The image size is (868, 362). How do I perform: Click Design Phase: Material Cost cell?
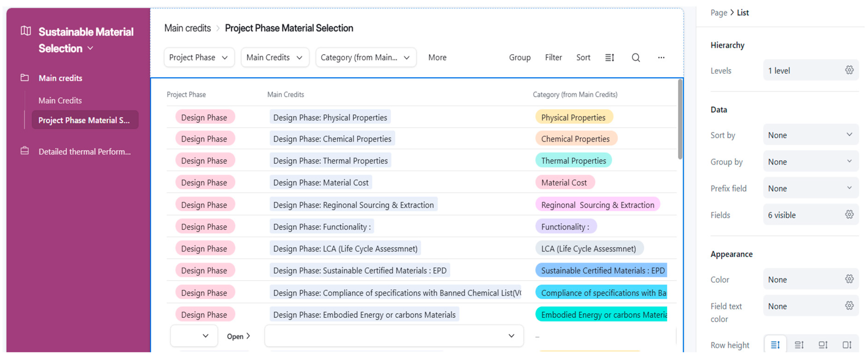[321, 182]
